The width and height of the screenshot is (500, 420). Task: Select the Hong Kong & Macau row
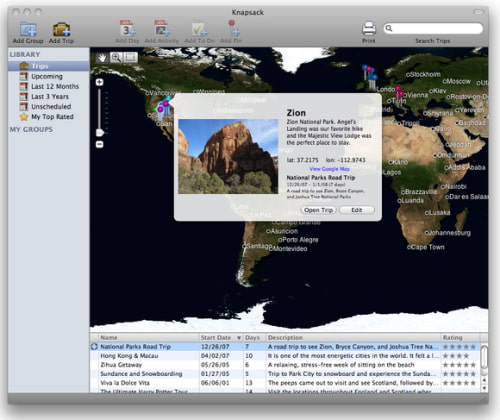(285, 356)
